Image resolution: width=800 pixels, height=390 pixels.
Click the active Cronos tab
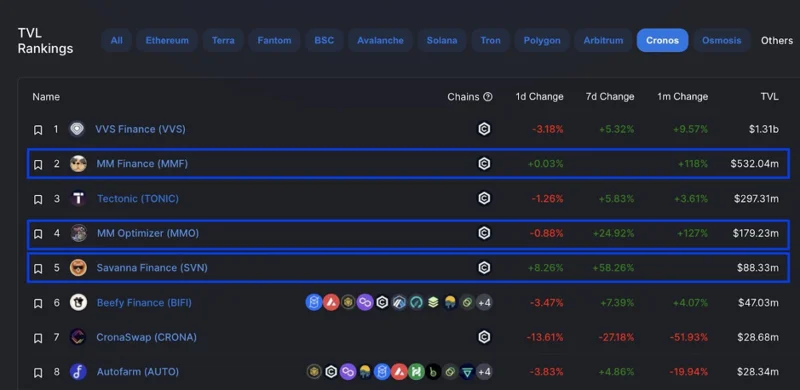(x=662, y=40)
